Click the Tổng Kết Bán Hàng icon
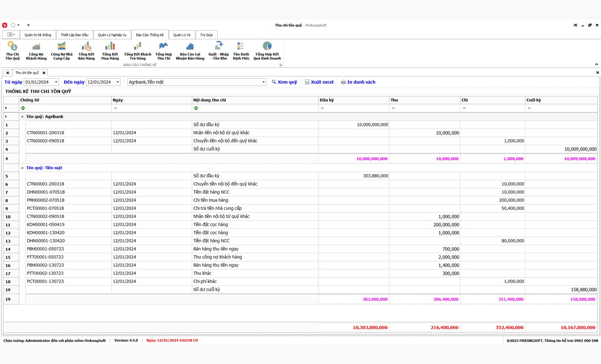Image resolution: width=601 pixels, height=364 pixels. pos(86,50)
